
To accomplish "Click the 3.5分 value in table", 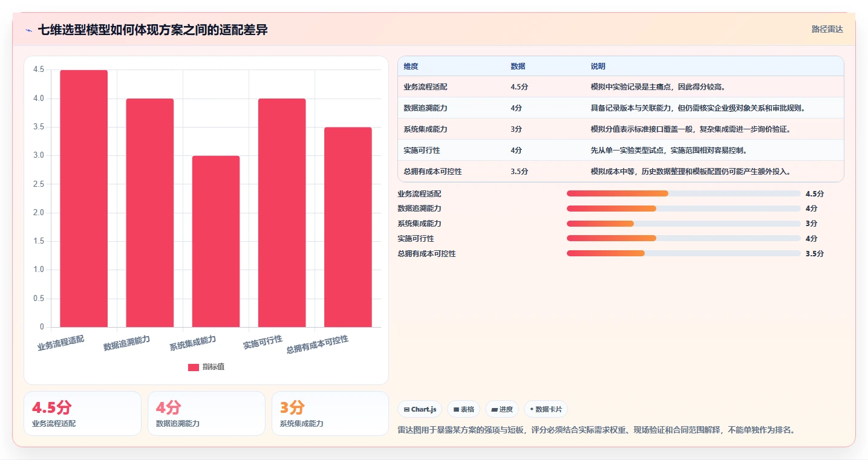I will tap(519, 172).
